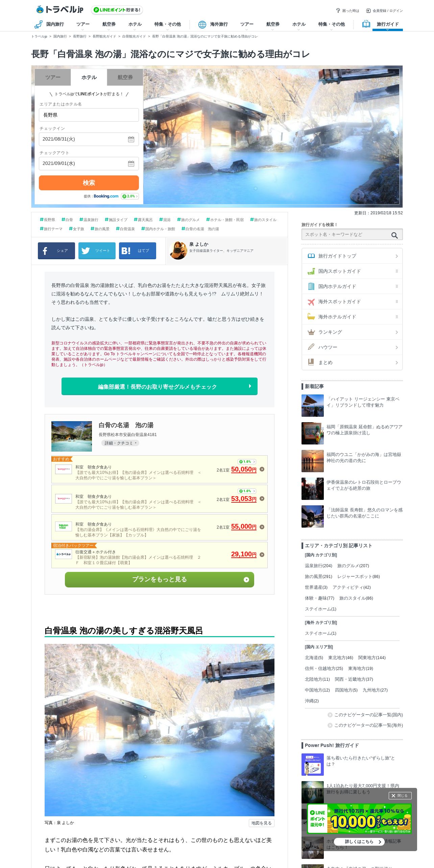The width and height of the screenshot is (434, 868).
Task: Open the ハイアット リージェンシー article thumbnail
Action: [313, 406]
